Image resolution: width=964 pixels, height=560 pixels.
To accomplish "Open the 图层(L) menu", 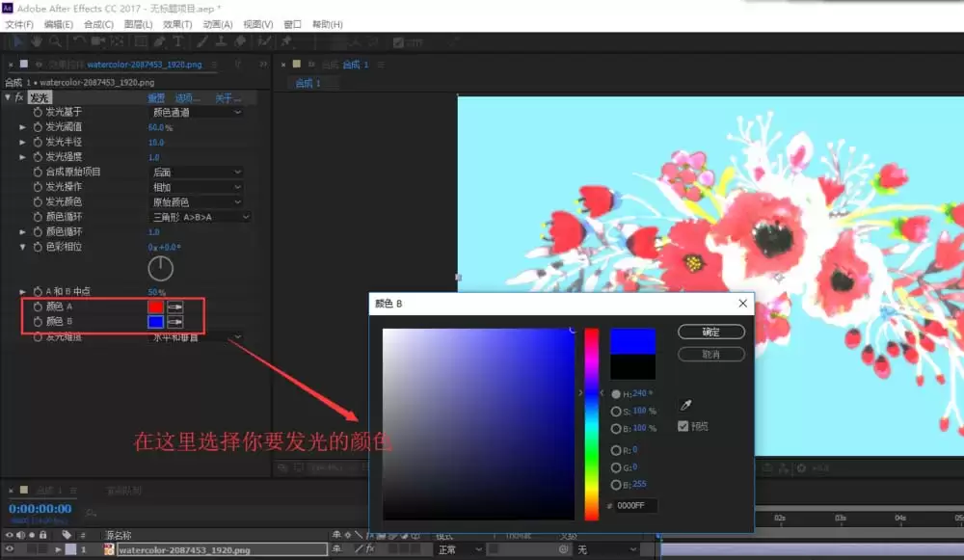I will click(138, 24).
